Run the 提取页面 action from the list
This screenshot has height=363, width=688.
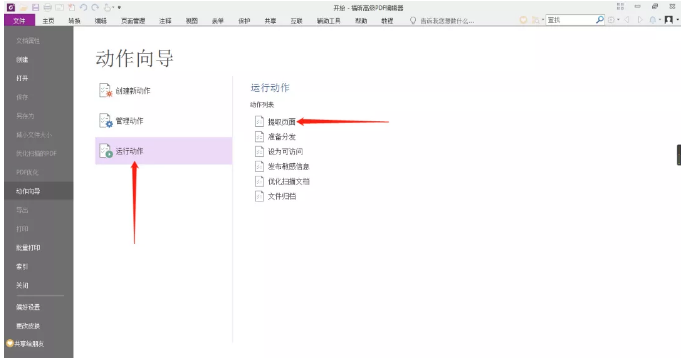click(x=276, y=122)
